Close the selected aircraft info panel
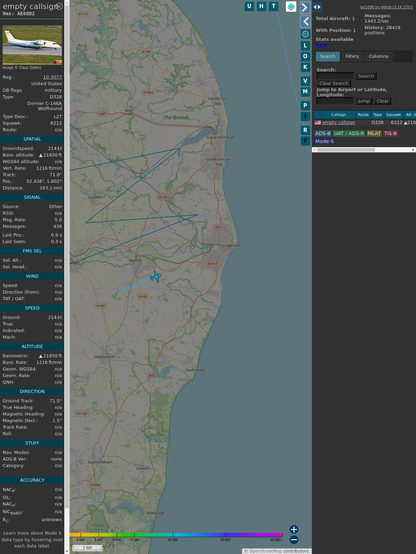Screen dimensions: 416x554 59,6
